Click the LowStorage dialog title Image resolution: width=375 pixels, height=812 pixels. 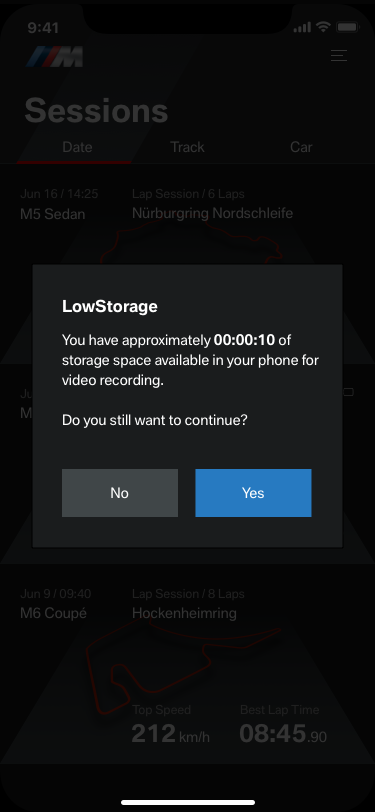(110, 306)
